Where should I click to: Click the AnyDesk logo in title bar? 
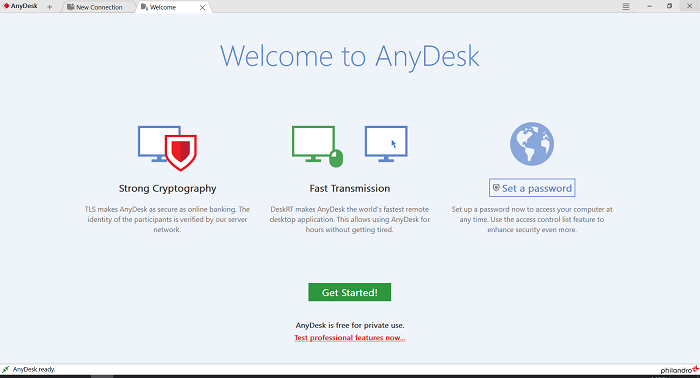pos(21,6)
